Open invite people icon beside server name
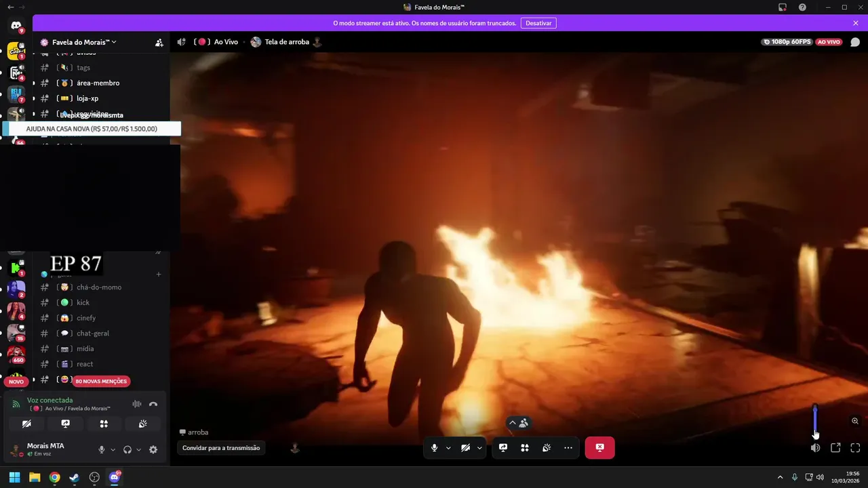This screenshot has height=488, width=868. tap(159, 42)
